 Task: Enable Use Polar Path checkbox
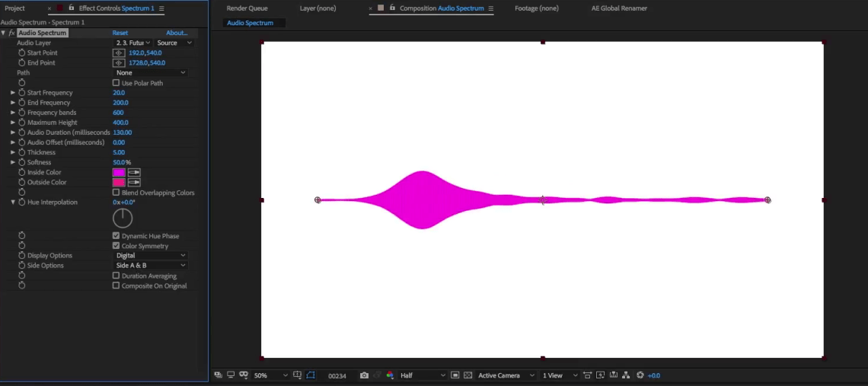pyautogui.click(x=116, y=83)
